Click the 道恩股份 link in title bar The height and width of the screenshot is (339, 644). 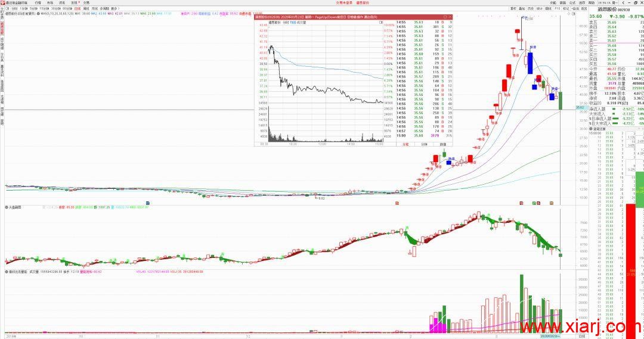click(363, 2)
